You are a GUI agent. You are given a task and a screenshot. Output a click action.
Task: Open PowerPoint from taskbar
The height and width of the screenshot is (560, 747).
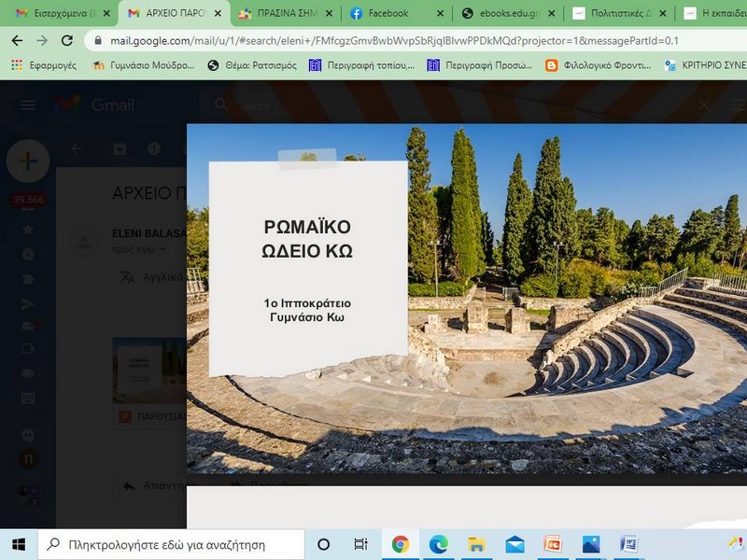click(x=553, y=544)
